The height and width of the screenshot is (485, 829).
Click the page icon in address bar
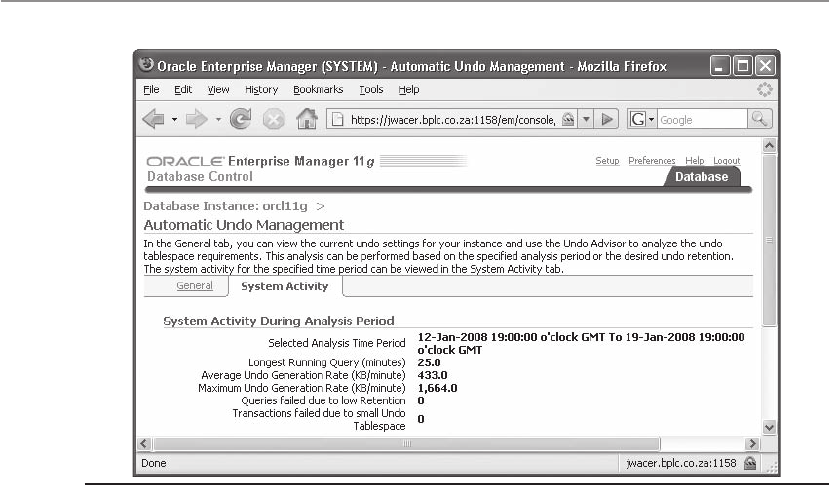(337, 120)
